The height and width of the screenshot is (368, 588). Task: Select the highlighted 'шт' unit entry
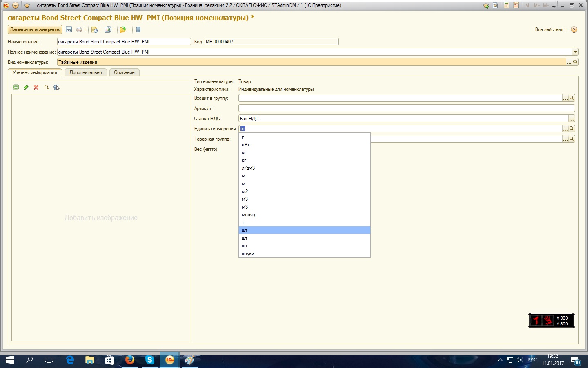pos(304,230)
